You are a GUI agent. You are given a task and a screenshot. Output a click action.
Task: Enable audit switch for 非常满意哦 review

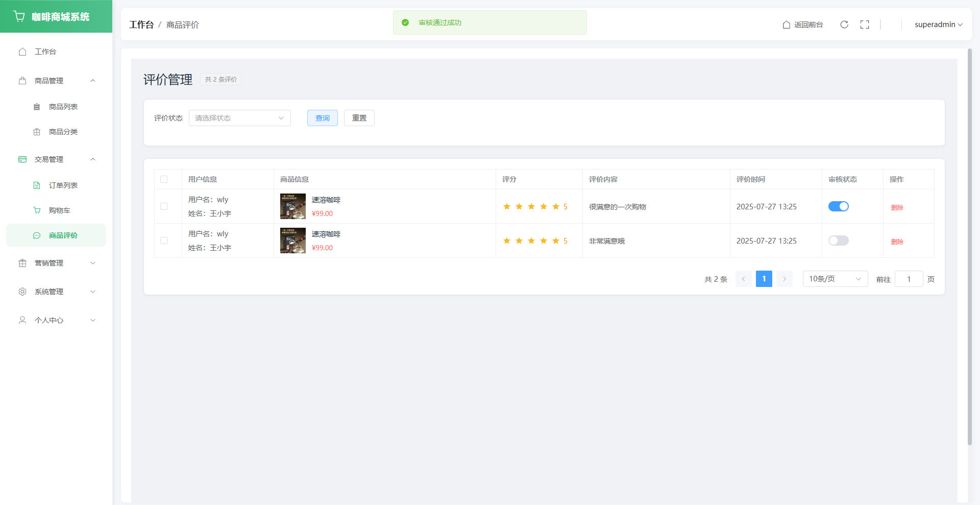pos(838,241)
